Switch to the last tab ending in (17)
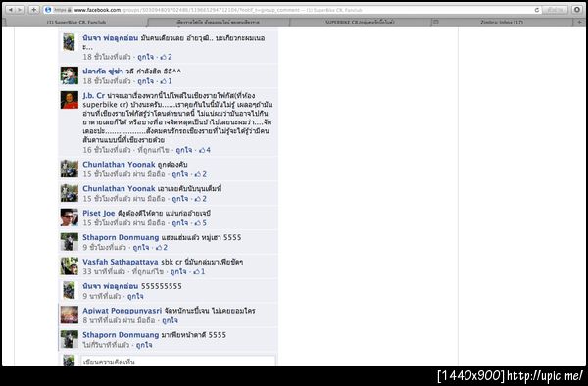Viewport: 588px width, 386px height. point(502,23)
